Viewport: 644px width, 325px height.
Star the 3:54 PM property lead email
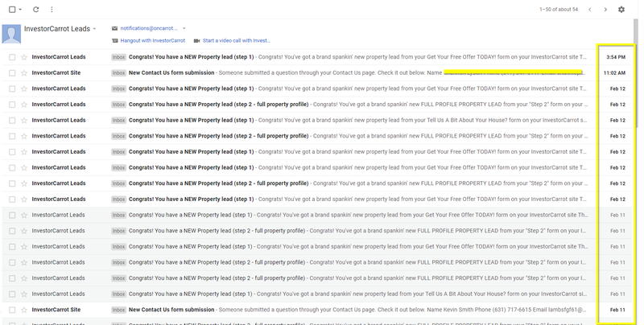[x=24, y=57]
